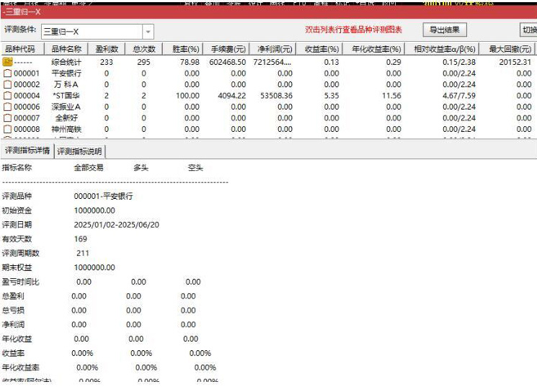Switch to the 评测指标说明 tab
Viewport: 537px width, 392px height.
[x=79, y=151]
